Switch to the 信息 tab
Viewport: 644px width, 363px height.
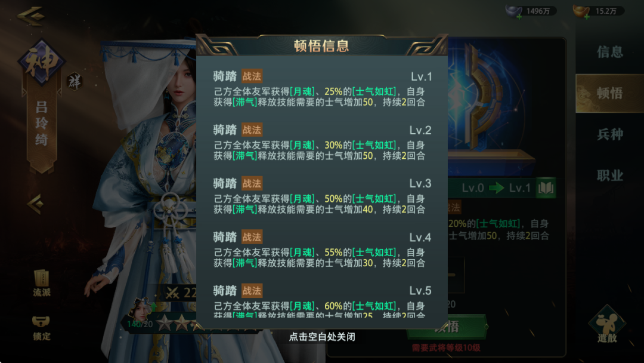pos(609,52)
